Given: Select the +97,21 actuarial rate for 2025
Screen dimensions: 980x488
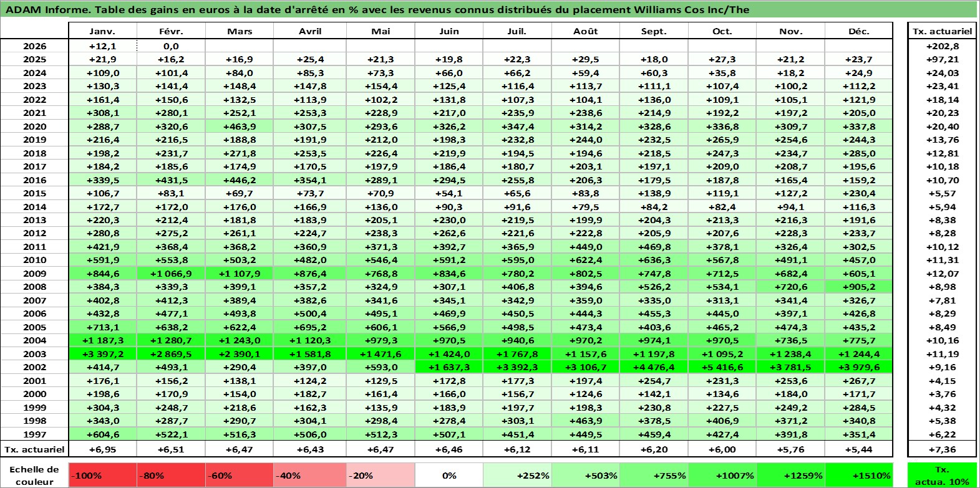Looking at the screenshot, I should 942,59.
